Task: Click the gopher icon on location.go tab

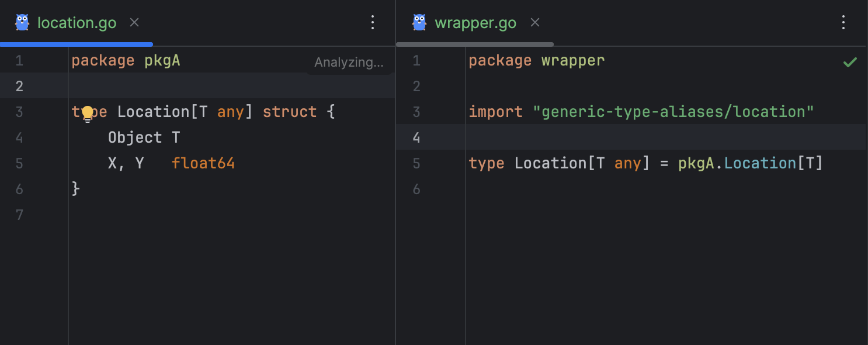Action: pyautogui.click(x=22, y=23)
